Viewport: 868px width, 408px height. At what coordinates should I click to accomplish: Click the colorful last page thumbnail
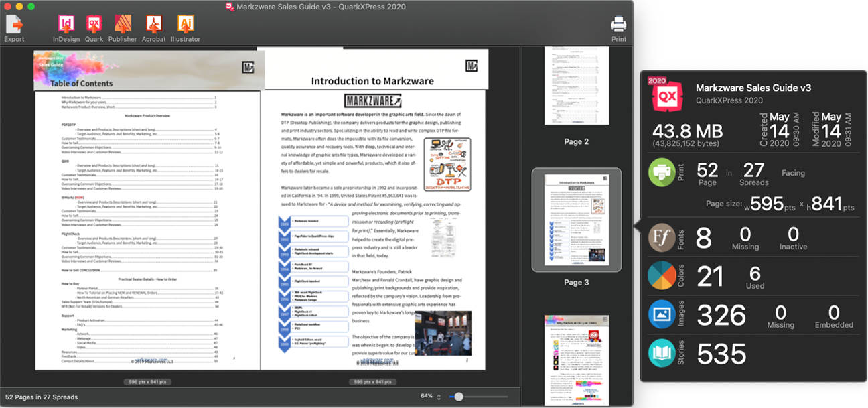576,360
